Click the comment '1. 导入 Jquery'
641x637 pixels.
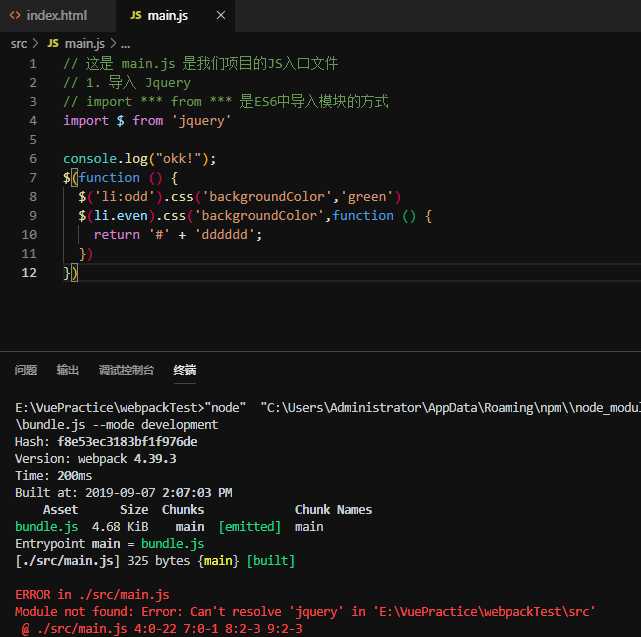[x=127, y=83]
